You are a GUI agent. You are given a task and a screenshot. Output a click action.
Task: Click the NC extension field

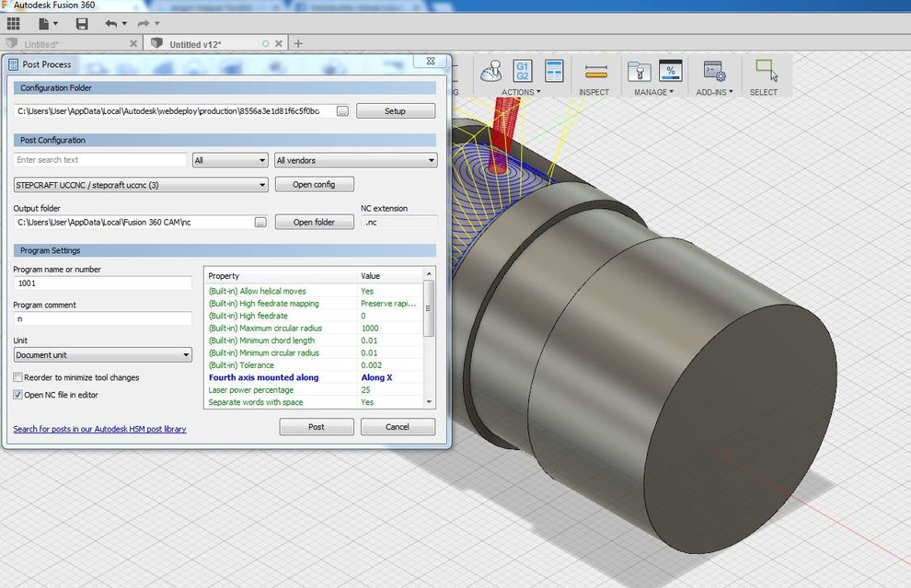point(398,222)
